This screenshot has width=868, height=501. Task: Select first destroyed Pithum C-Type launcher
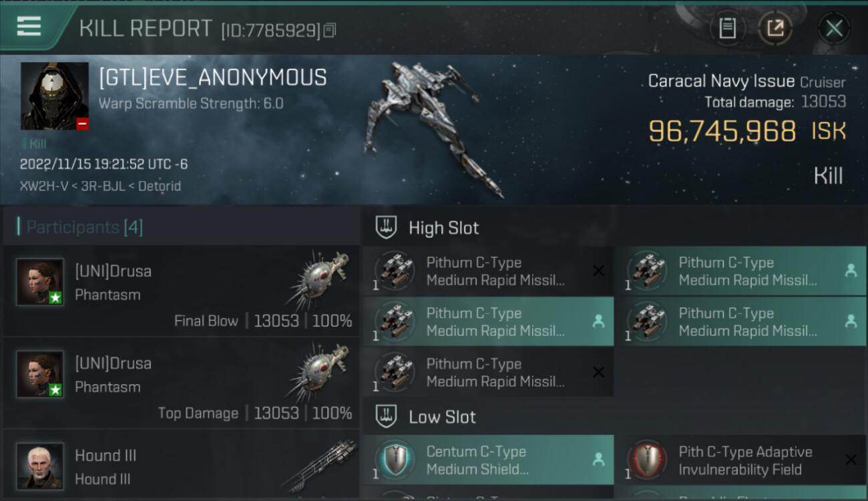click(x=488, y=271)
